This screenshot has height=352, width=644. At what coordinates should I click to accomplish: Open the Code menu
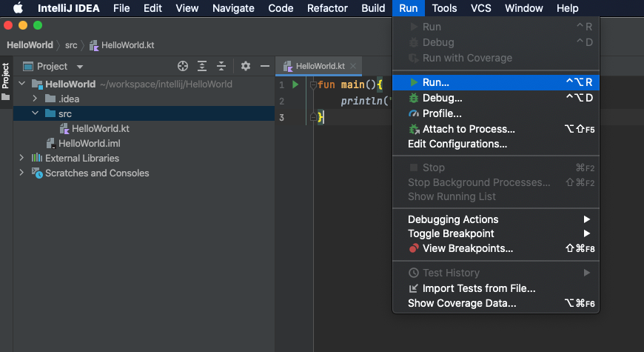point(281,8)
